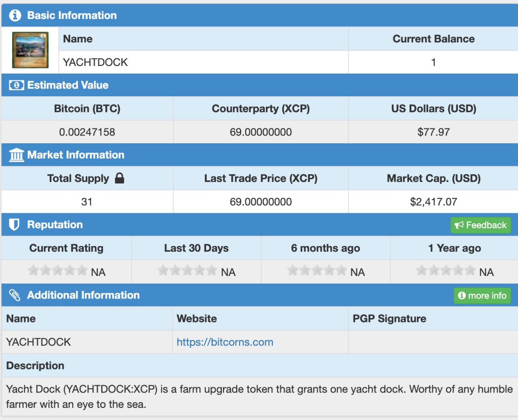Click the Counterparty (XCP) column header
518x420 pixels.
(261, 108)
